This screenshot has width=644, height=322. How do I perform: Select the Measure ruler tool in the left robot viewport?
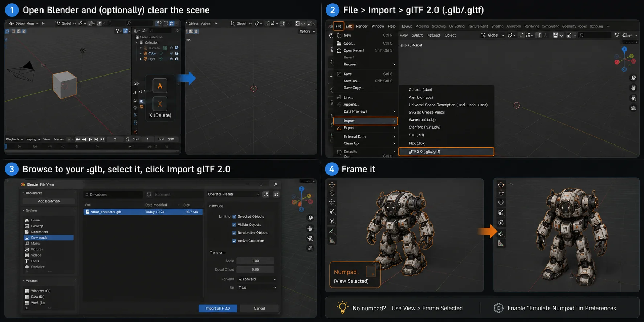click(332, 240)
